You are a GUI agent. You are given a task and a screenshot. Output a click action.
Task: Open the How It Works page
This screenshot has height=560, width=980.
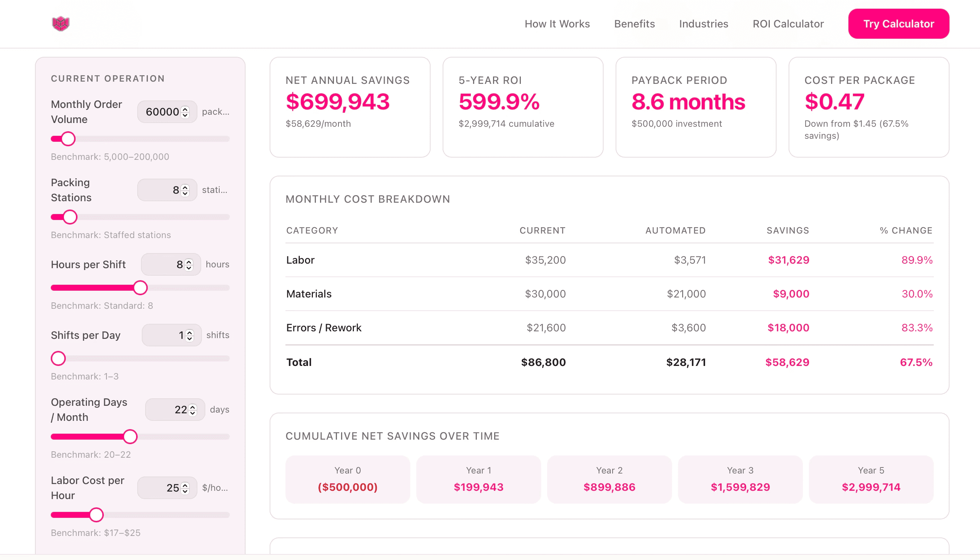pos(557,24)
